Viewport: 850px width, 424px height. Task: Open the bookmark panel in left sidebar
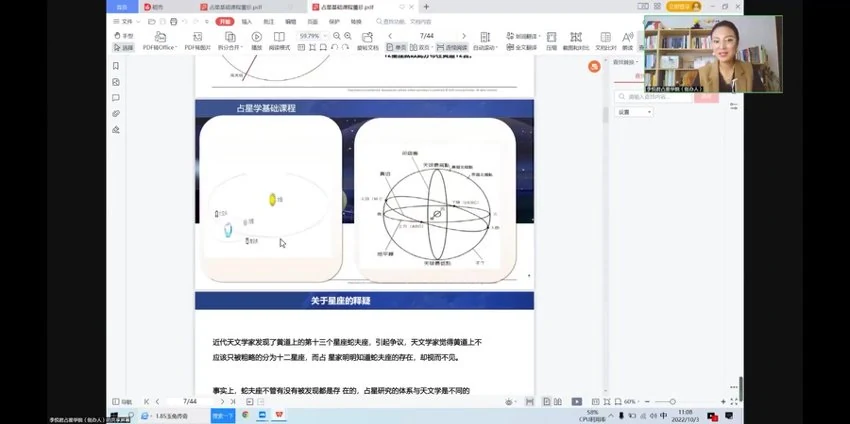(115, 66)
